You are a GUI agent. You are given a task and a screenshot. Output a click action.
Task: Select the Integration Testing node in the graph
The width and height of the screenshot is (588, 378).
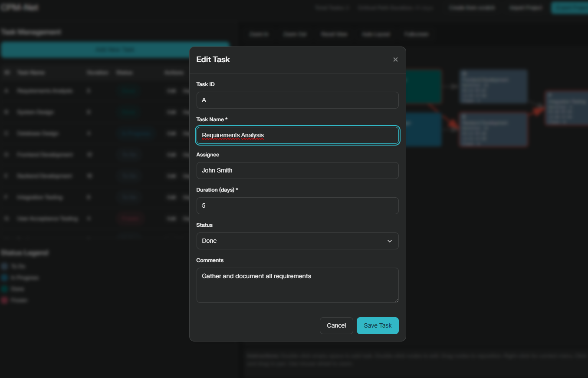[x=566, y=109]
